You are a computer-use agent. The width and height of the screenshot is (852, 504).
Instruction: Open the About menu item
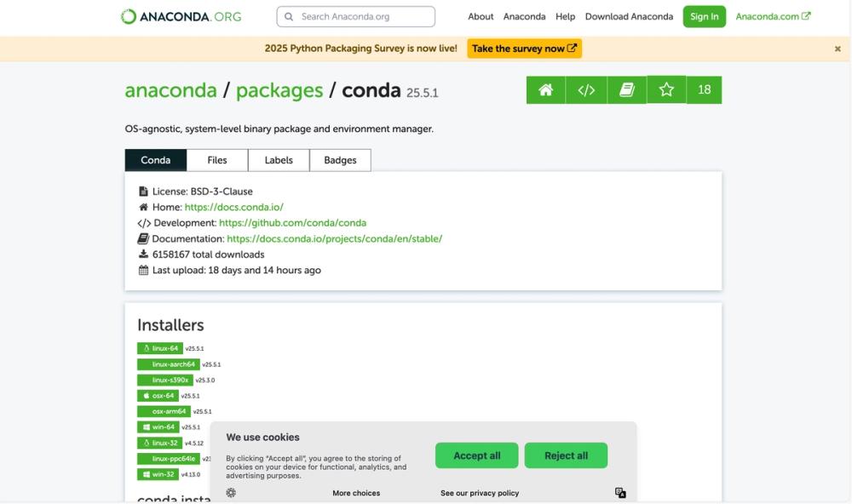tap(481, 17)
